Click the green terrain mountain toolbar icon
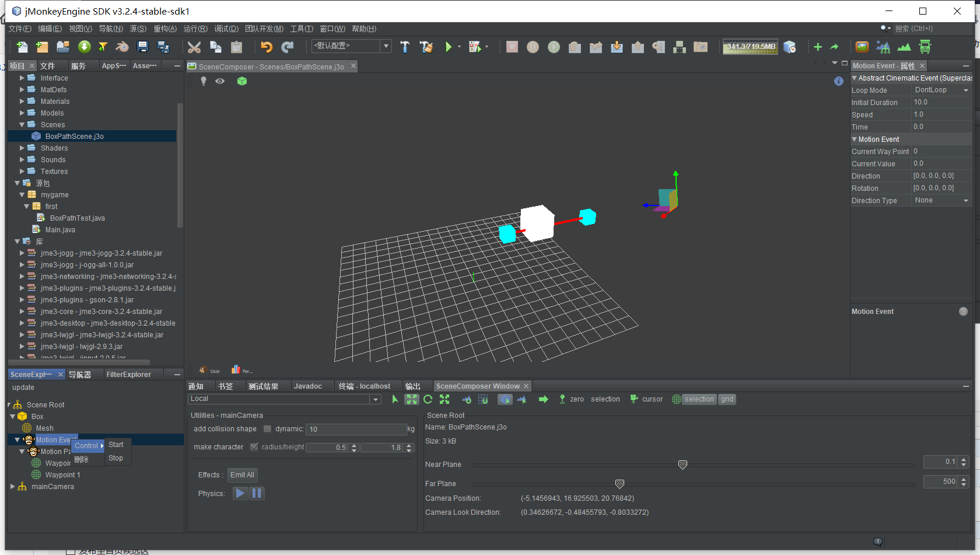This screenshot has width=980, height=555. coord(904,47)
